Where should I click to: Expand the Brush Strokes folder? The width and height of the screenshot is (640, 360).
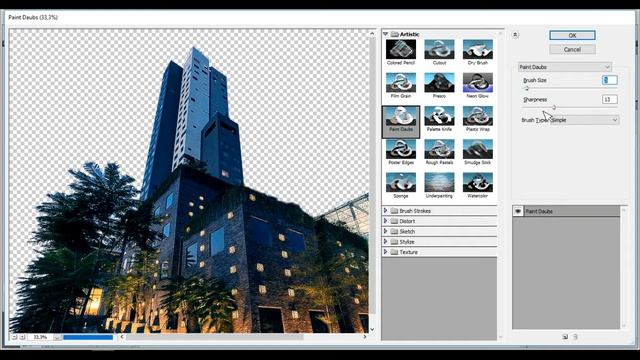click(386, 211)
